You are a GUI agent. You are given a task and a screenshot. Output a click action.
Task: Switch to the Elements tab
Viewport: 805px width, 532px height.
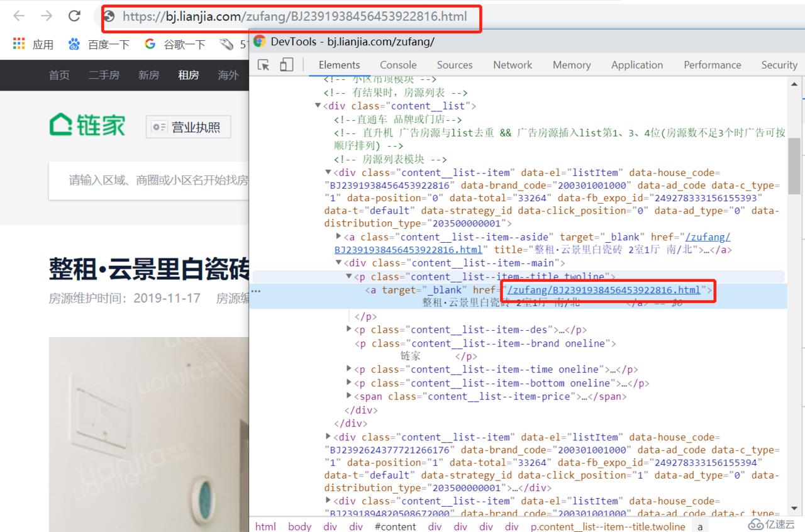(x=339, y=65)
